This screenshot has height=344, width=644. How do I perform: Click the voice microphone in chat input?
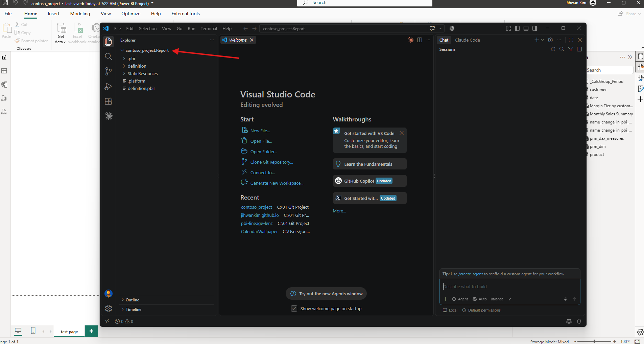[x=566, y=299]
